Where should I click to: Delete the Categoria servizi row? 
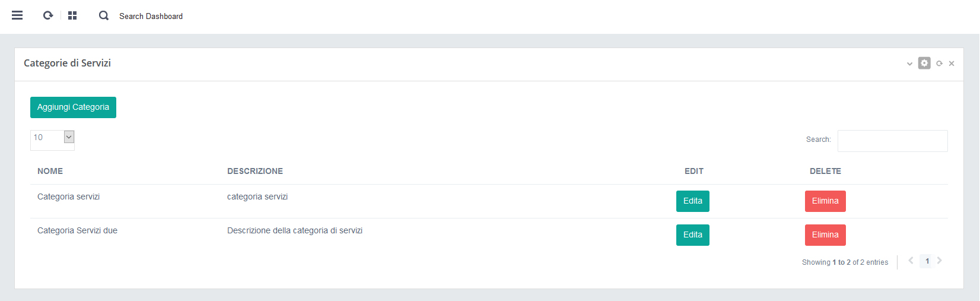pyautogui.click(x=825, y=201)
